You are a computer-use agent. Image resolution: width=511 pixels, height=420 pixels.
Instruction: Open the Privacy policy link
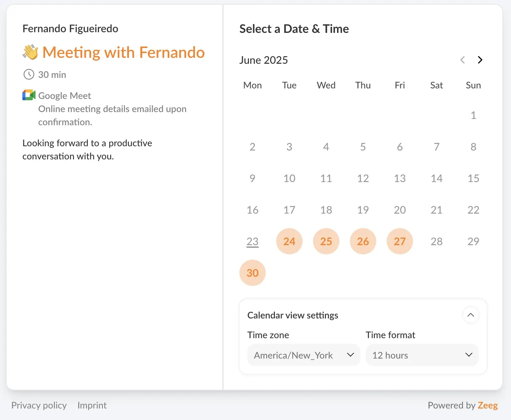point(39,405)
